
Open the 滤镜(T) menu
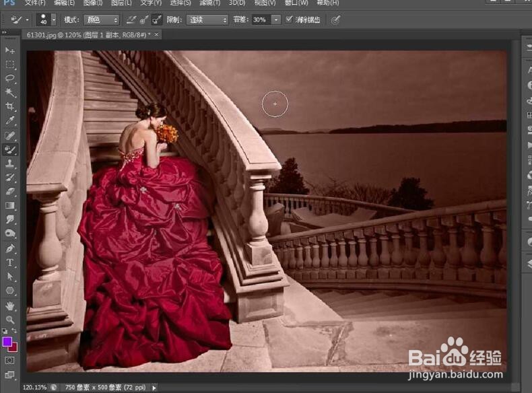click(209, 3)
